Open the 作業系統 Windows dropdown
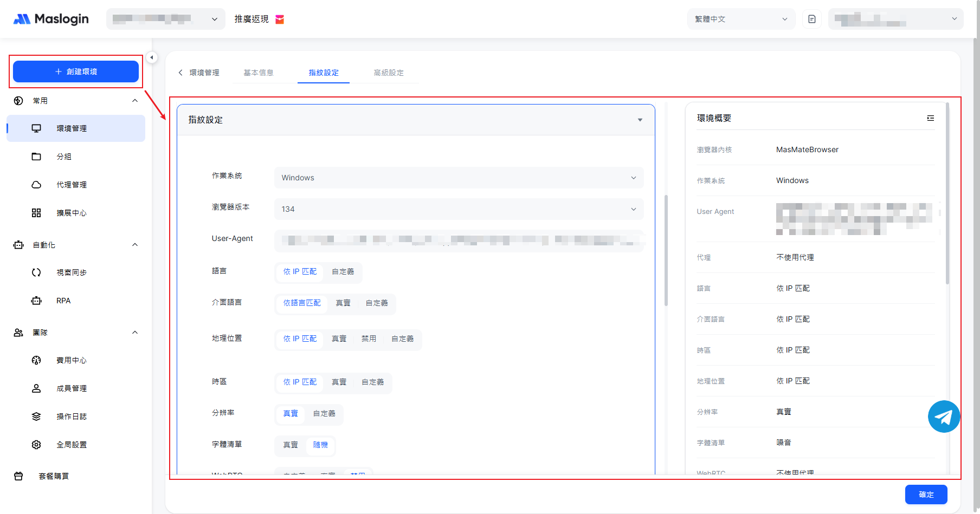 [x=459, y=178]
